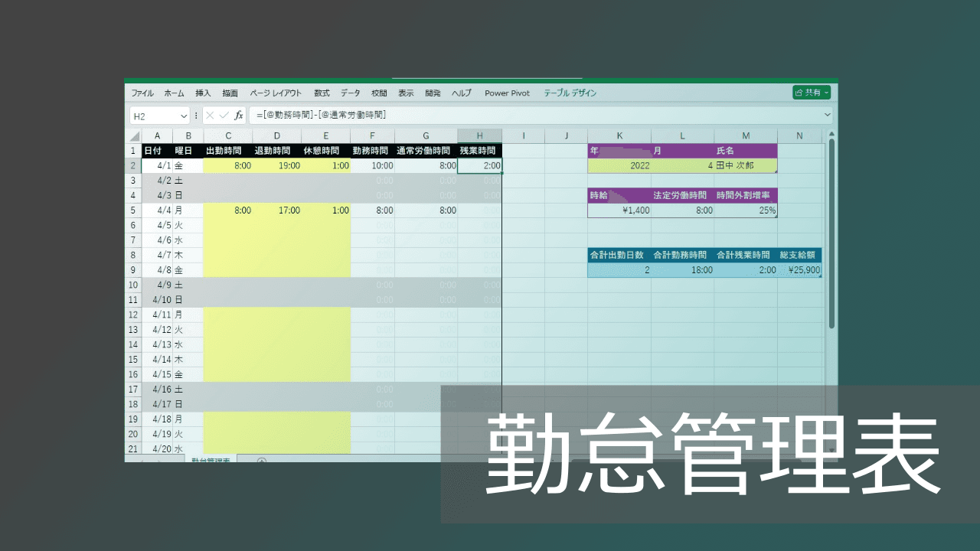This screenshot has height=551, width=980.
Task: Open the Name Box dropdown arrow
Action: tap(184, 116)
